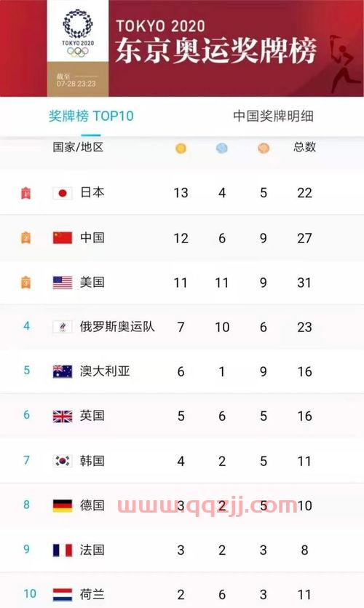Switch to 中国奖牌明细 tab
This screenshot has width=364, height=608.
pyautogui.click(x=273, y=116)
